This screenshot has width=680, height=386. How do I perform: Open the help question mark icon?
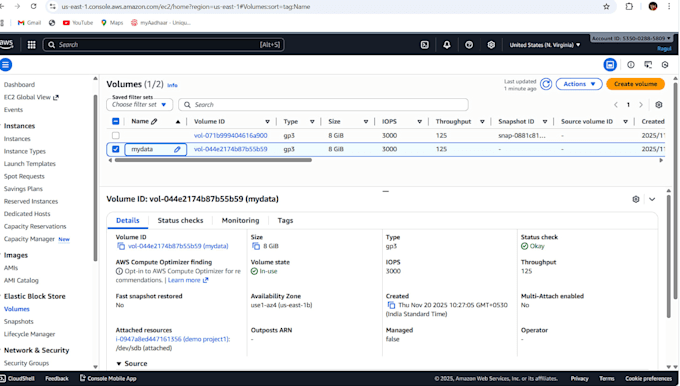click(469, 45)
